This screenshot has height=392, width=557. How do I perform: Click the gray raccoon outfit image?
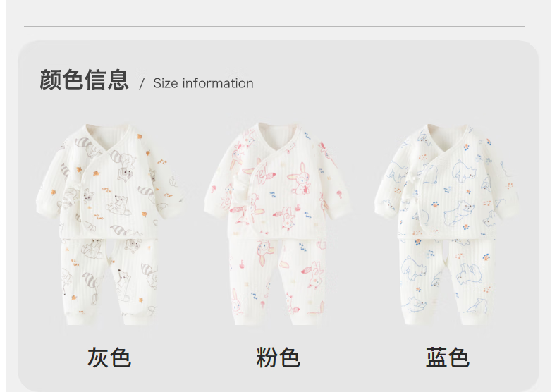(110, 224)
